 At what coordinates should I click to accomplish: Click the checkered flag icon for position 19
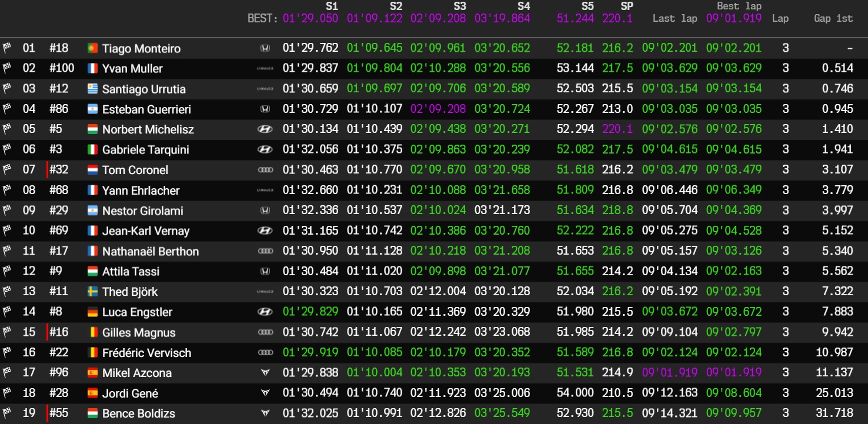coord(7,413)
